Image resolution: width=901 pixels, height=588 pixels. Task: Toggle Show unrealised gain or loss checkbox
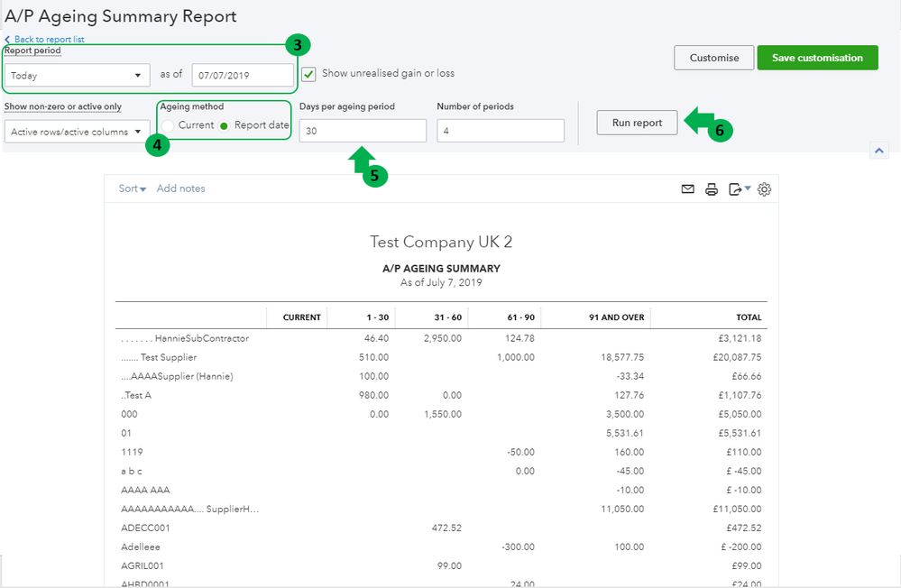tap(309, 74)
